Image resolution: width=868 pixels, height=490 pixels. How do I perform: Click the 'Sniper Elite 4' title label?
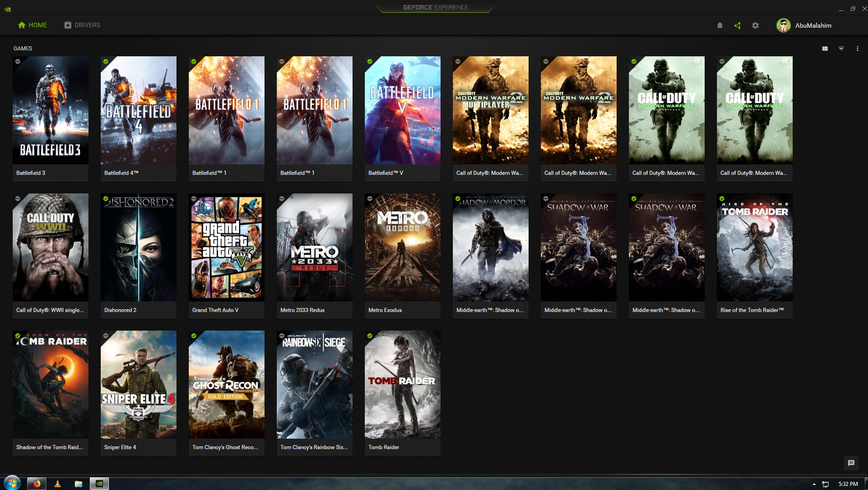pyautogui.click(x=120, y=447)
